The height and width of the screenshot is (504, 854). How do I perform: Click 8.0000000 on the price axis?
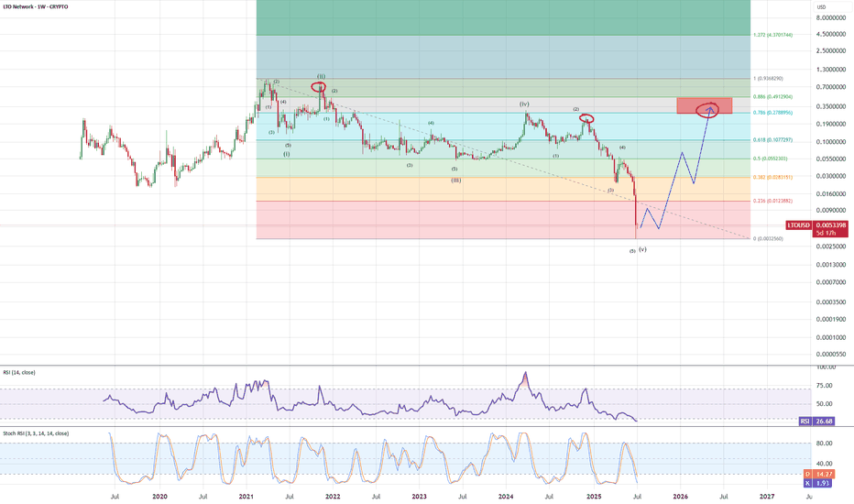831,18
